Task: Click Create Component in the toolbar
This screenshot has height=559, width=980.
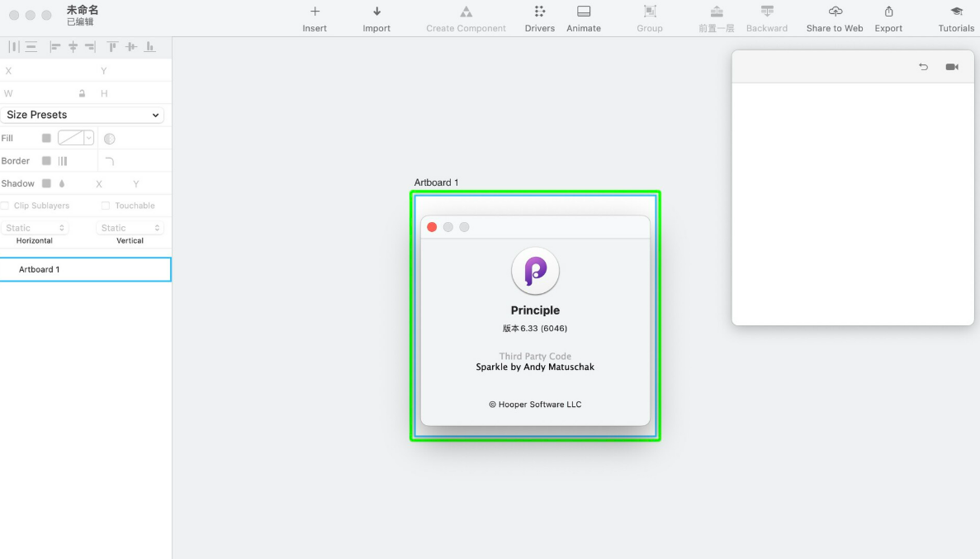Action: 466,19
